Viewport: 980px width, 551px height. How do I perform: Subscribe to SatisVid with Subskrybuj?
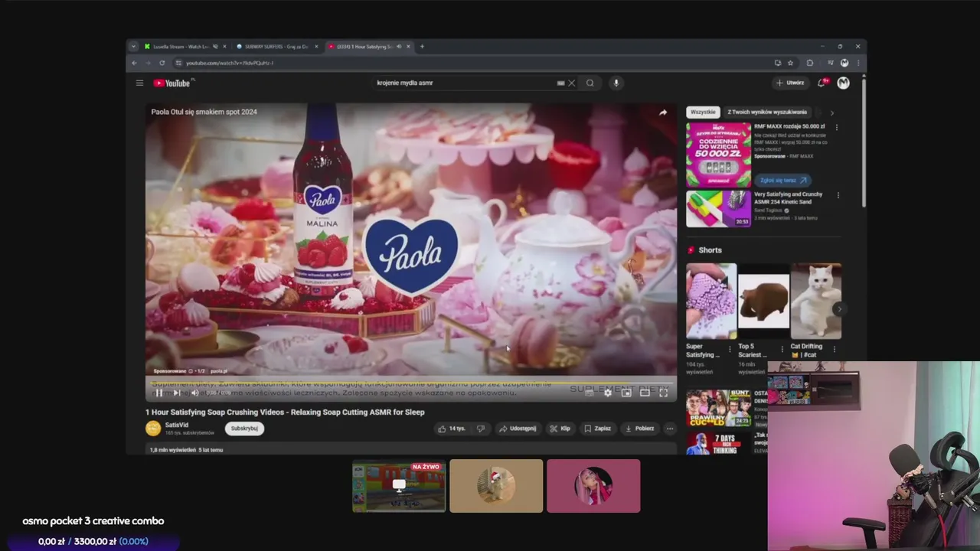coord(244,429)
